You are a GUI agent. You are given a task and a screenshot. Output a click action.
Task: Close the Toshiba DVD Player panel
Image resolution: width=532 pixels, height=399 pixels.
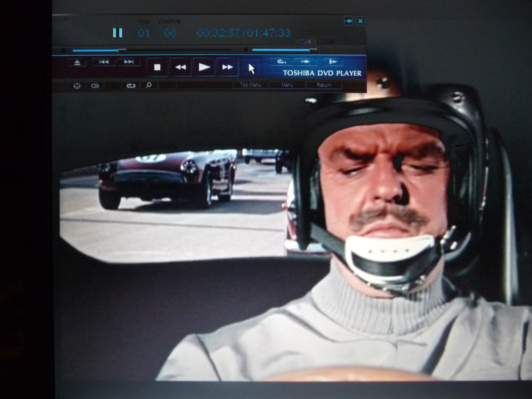[360, 21]
